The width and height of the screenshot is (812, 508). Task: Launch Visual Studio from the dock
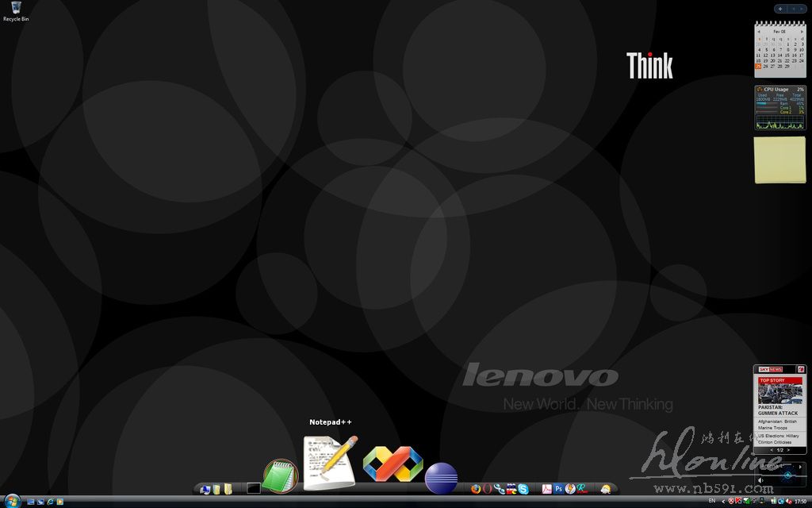click(392, 464)
